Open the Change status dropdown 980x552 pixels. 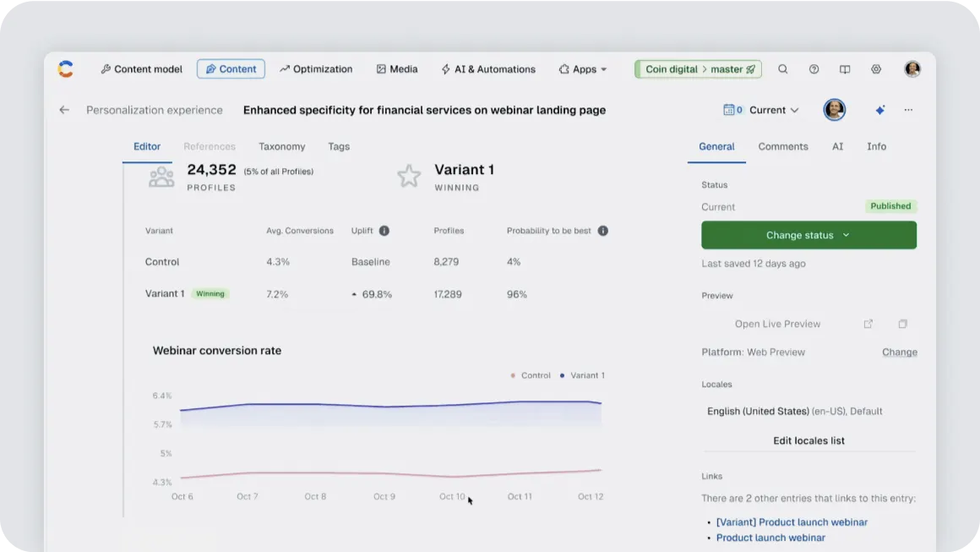pyautogui.click(x=808, y=235)
